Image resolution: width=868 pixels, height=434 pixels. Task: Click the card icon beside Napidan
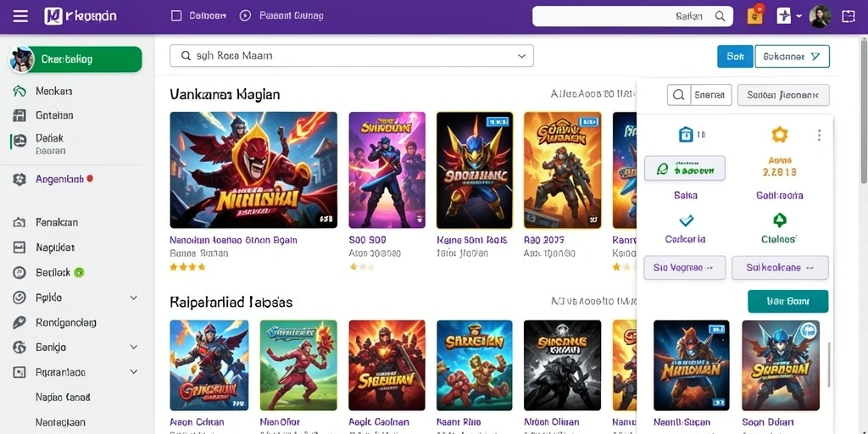[19, 248]
